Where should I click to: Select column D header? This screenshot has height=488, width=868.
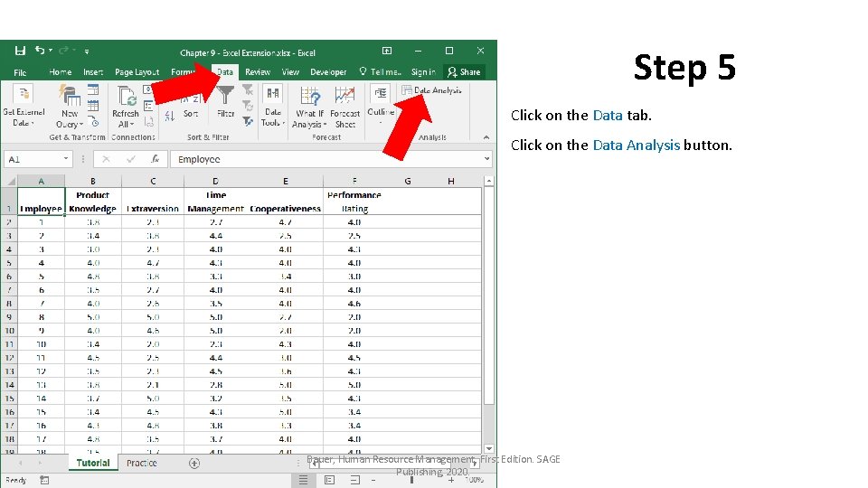(x=215, y=181)
